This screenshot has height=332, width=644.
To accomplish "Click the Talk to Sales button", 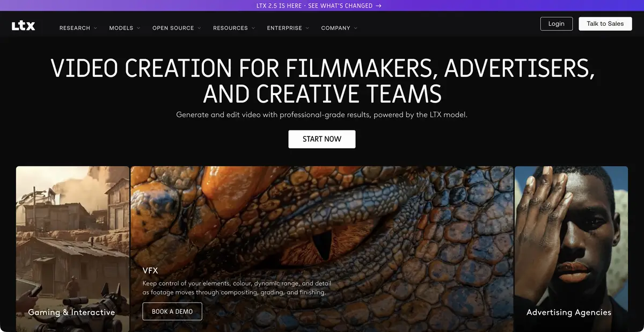I will point(605,24).
